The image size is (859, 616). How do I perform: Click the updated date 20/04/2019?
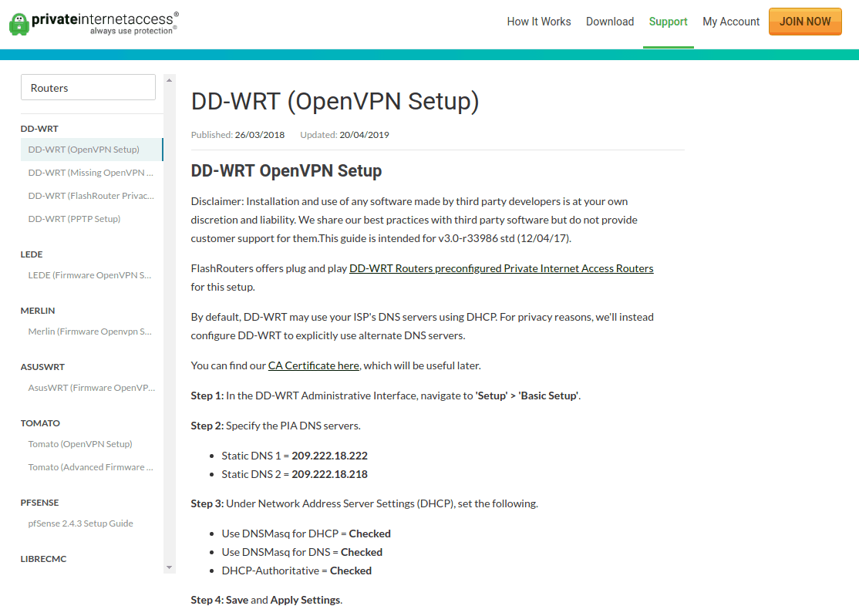[x=364, y=135]
